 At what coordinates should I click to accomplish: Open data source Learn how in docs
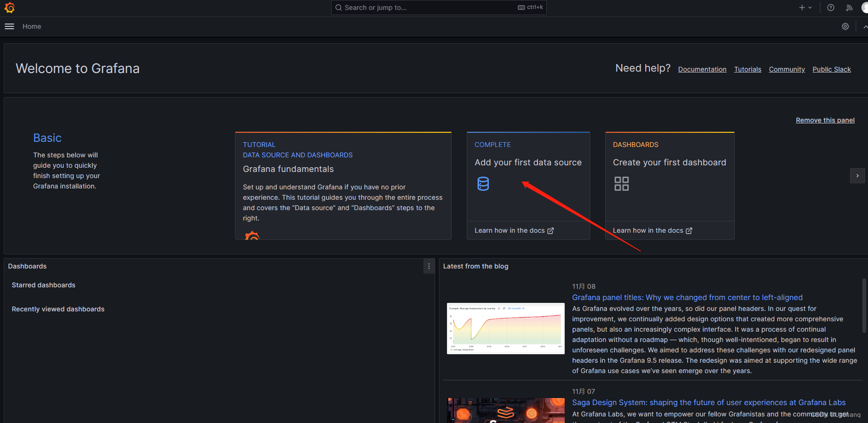click(514, 230)
